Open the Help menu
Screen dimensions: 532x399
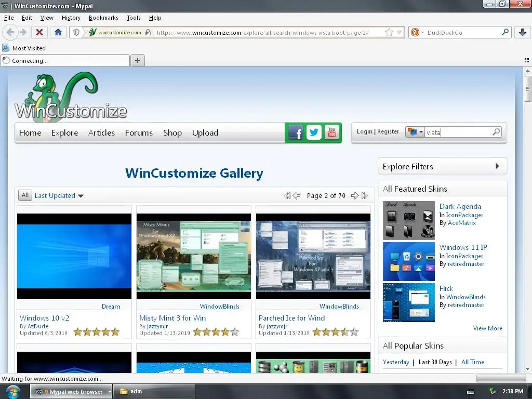point(155,18)
